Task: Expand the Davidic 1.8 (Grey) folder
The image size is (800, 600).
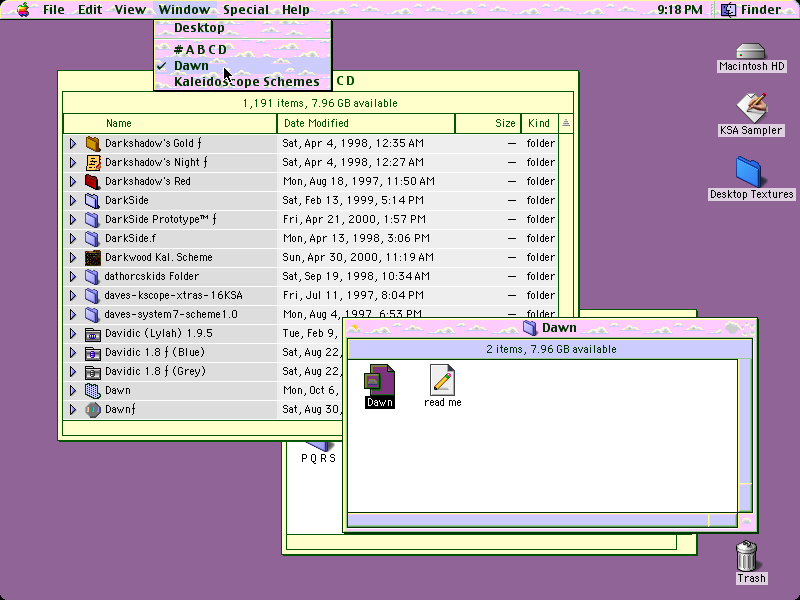Action: pyautogui.click(x=73, y=371)
